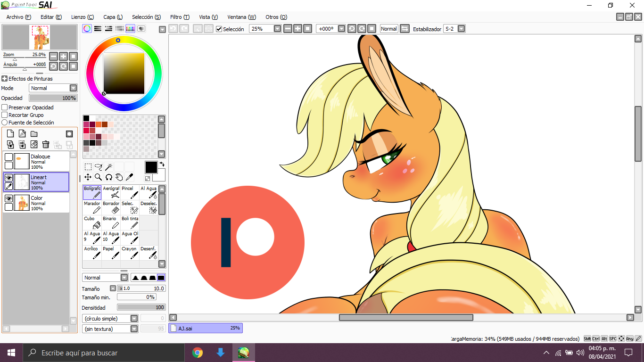Click the Normal button in the toolbar
Image resolution: width=644 pixels, height=362 pixels.
[389, 29]
